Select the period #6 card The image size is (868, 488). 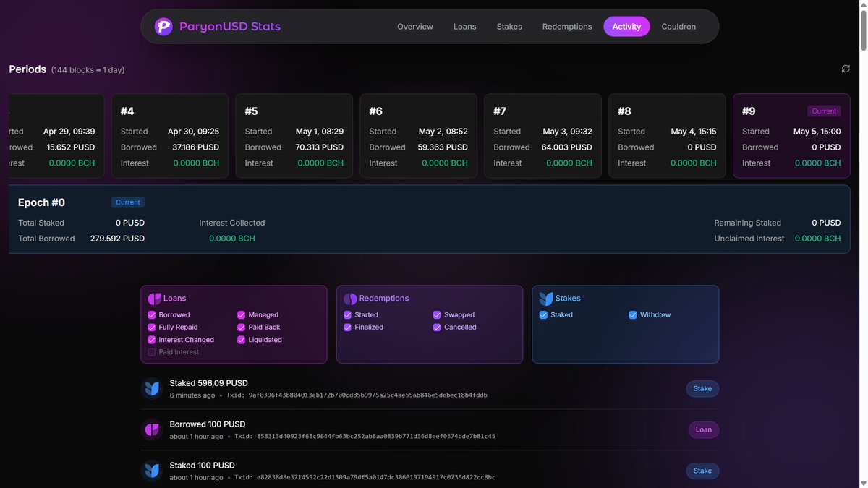(419, 136)
